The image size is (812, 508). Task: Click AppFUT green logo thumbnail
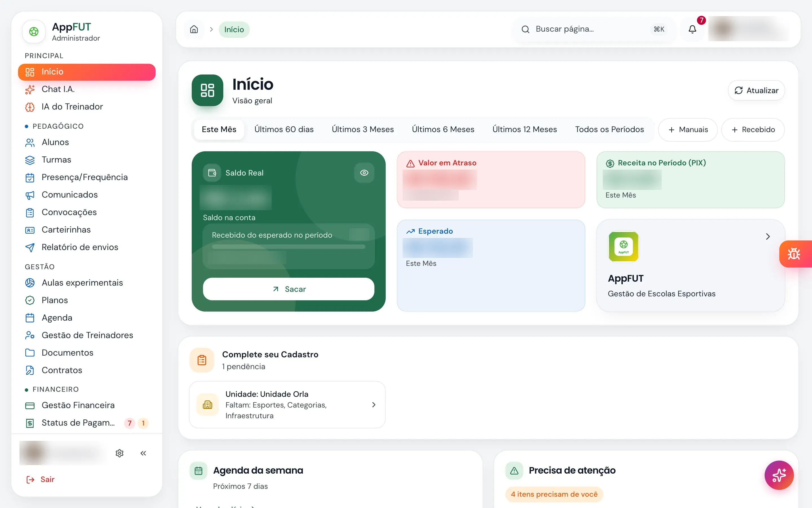[x=623, y=246]
